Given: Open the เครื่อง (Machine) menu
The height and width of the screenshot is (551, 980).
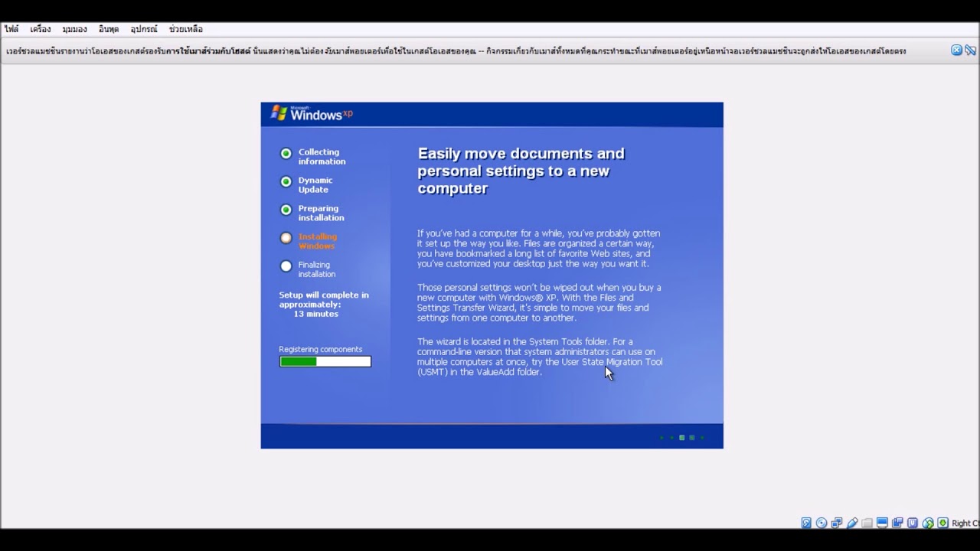Looking at the screenshot, I should 41,29.
